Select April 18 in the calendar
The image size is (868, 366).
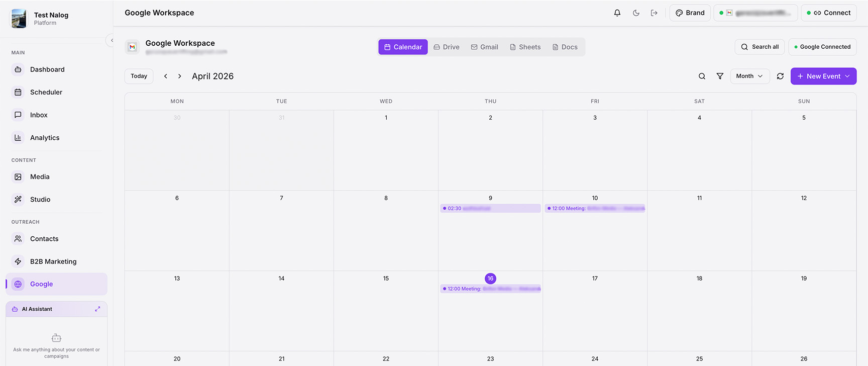pyautogui.click(x=699, y=279)
